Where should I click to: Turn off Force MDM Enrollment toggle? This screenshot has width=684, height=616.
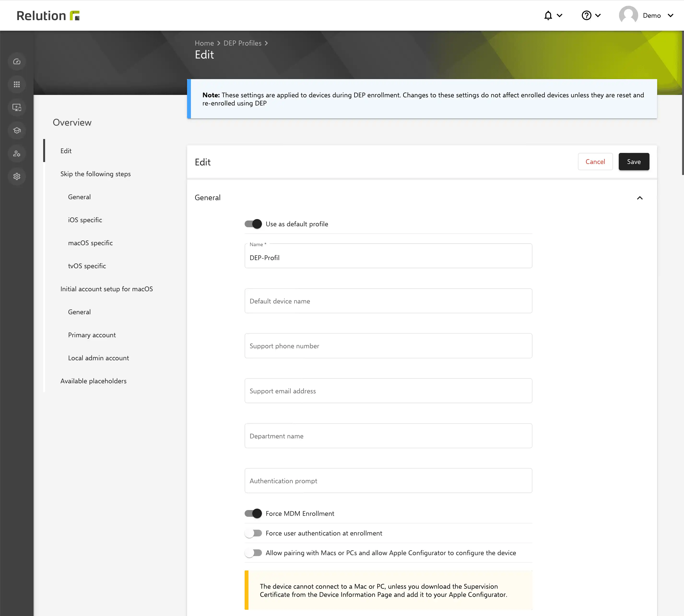pos(253,514)
